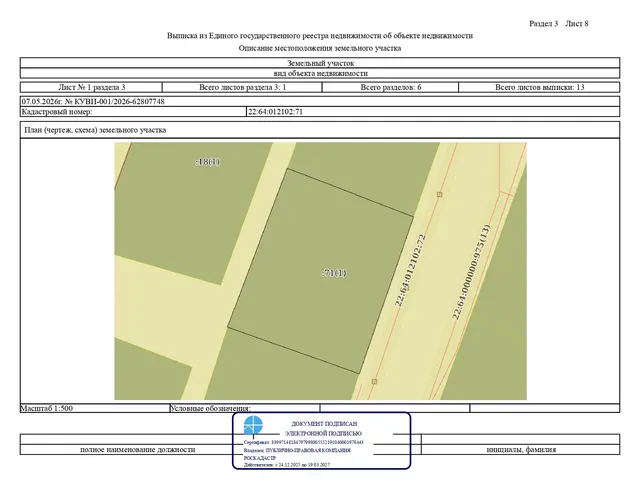This screenshot has height=495, width=640.
Task: Select parcel label :71(1) on the map
Action: [334, 273]
